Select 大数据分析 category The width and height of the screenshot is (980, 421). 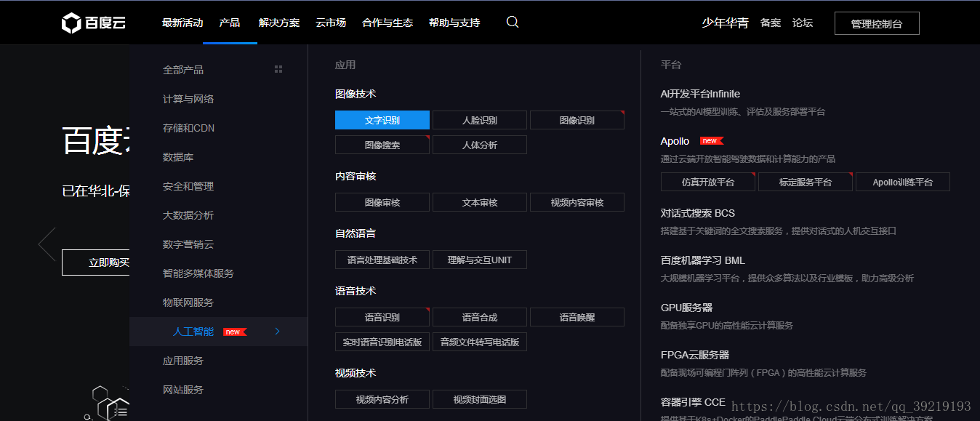point(188,215)
